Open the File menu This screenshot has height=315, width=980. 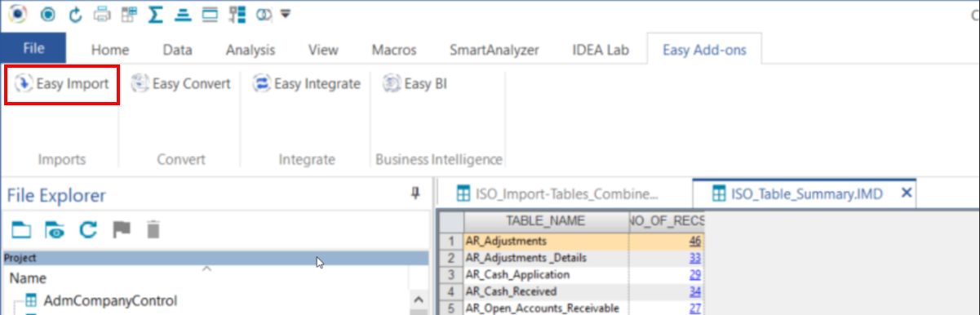[33, 48]
